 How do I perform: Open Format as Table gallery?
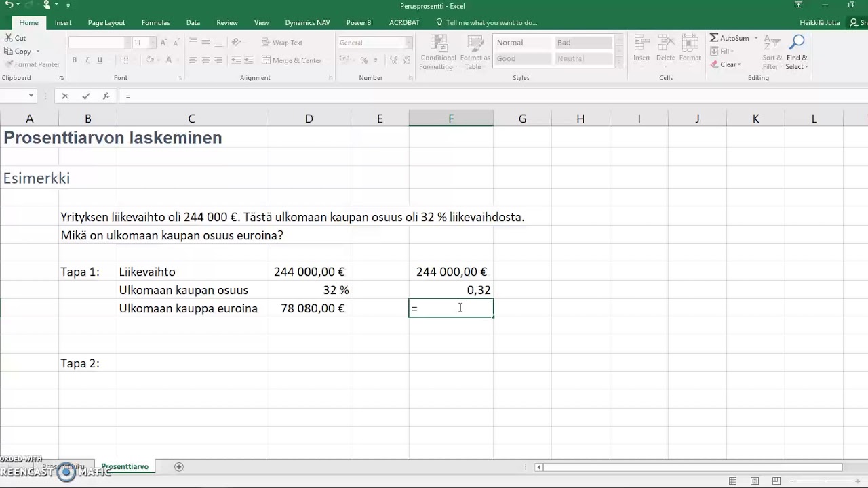click(x=475, y=53)
